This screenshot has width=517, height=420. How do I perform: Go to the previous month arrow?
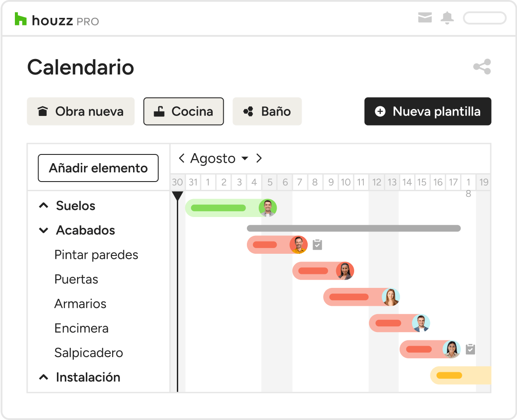(x=181, y=158)
